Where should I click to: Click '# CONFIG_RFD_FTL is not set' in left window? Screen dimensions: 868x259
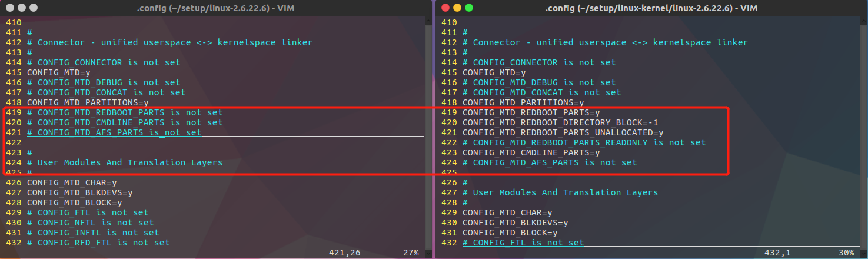(98, 243)
